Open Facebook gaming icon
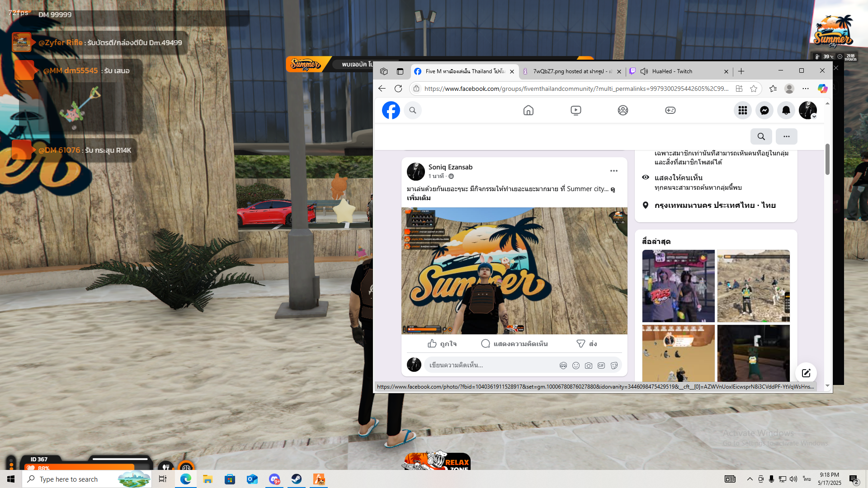 pyautogui.click(x=670, y=110)
